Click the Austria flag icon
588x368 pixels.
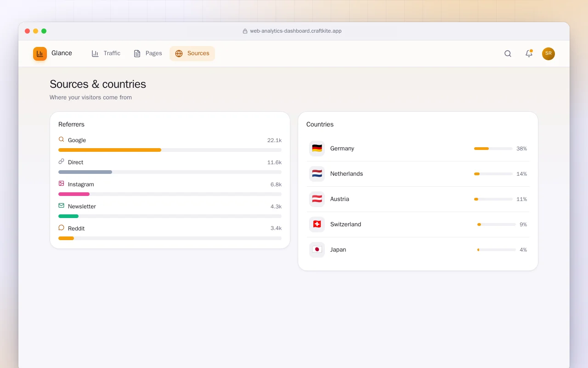click(317, 199)
